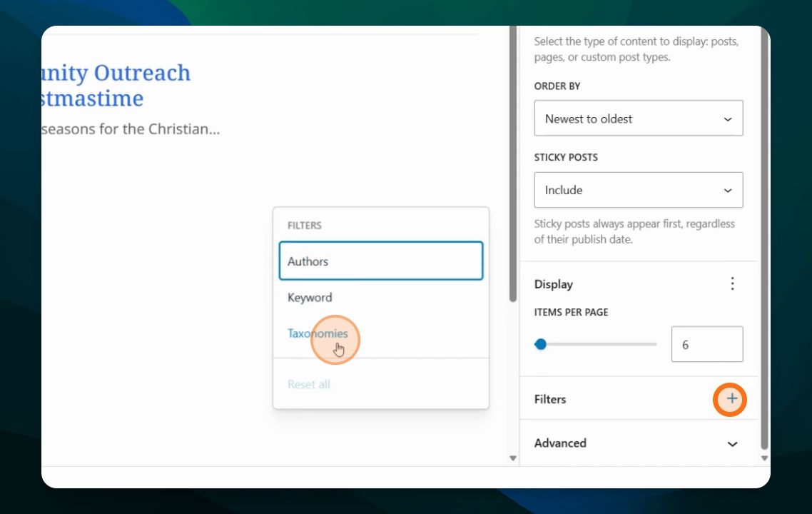The image size is (812, 514).
Task: Click the post excerpt 'seasons for the Christian…'
Action: coord(131,129)
